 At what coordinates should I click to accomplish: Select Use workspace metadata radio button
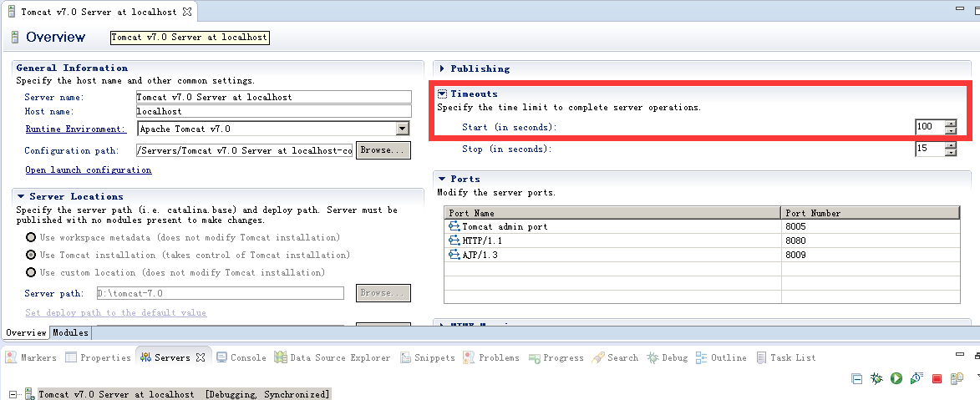[31, 237]
